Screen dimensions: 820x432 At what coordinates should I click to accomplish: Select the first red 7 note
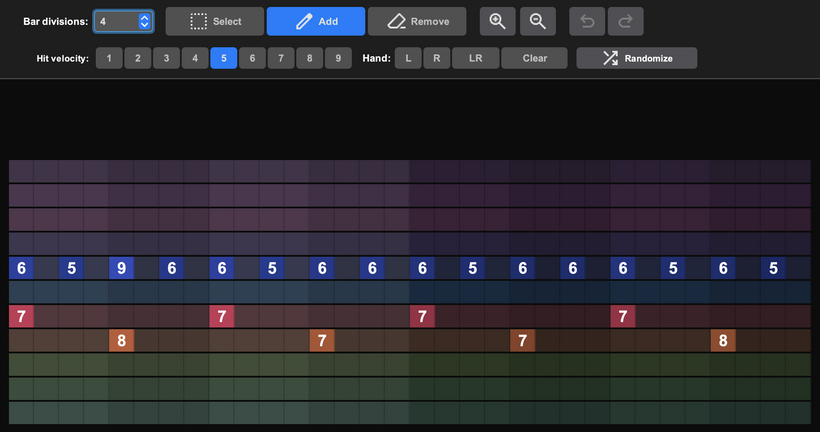21,316
